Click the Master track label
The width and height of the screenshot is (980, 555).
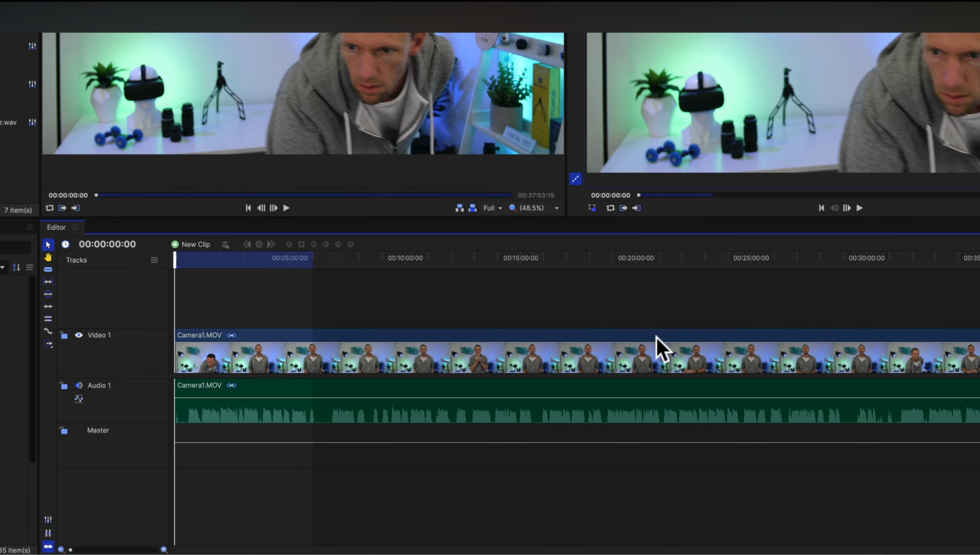pyautogui.click(x=98, y=430)
